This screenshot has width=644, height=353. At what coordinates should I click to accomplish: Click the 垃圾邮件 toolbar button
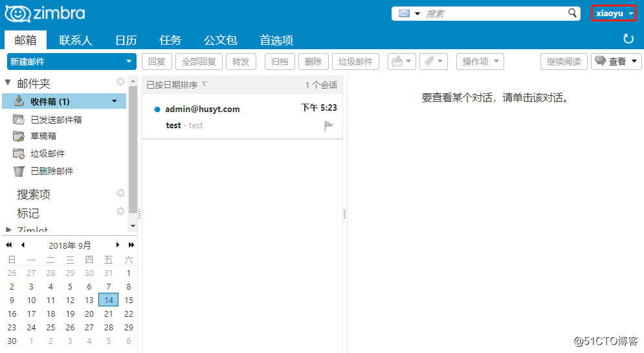click(x=356, y=62)
